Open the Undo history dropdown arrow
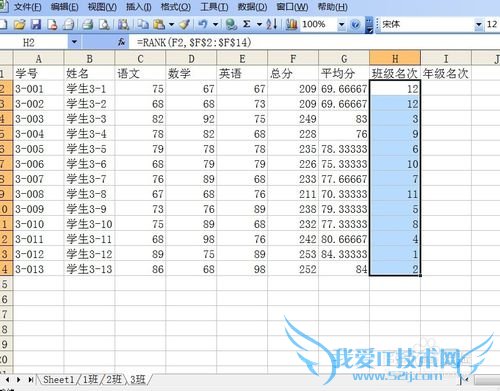 tap(215, 24)
